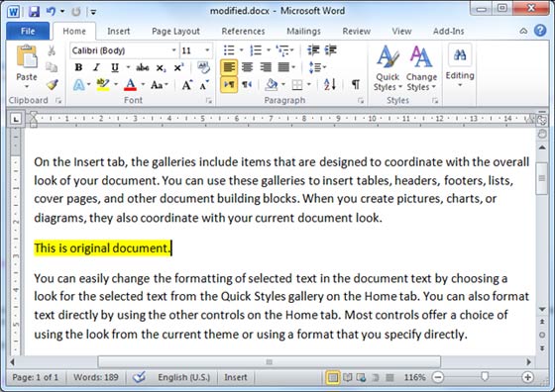This screenshot has width=555, height=392.
Task: Click the Save icon in Quick Access Toolbar
Action: coord(34,12)
